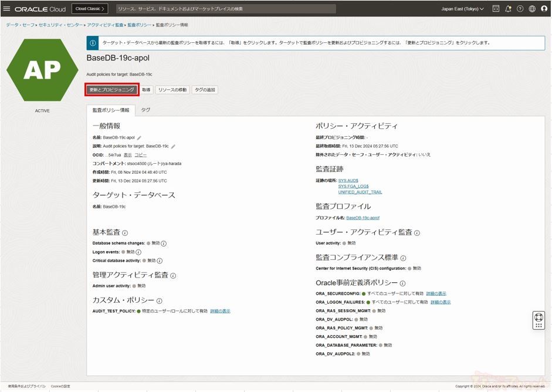
Task: Click the タグの追加 button
Action: [x=205, y=90]
